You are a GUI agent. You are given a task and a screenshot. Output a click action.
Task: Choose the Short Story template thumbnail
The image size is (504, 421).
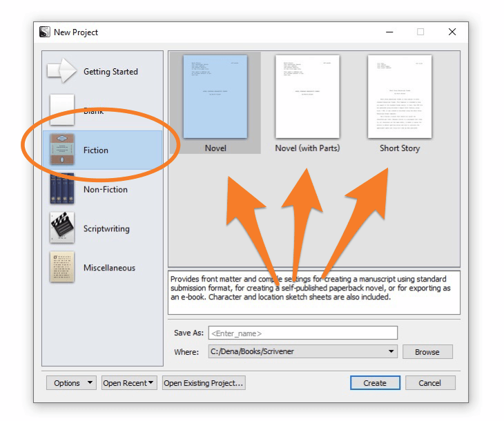(400, 97)
